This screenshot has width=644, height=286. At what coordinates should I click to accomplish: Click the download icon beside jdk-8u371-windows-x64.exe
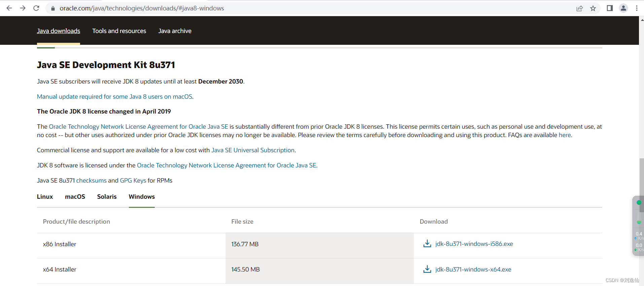[427, 269]
